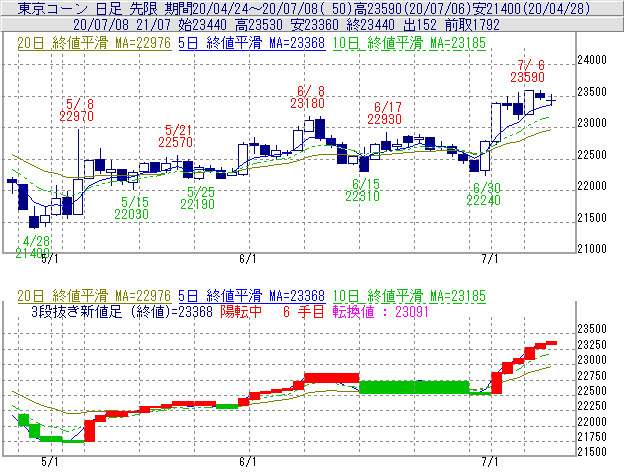Select the 6/15 22310 low label
Image resolution: width=624 pixels, height=474 pixels.
pyautogui.click(x=363, y=190)
